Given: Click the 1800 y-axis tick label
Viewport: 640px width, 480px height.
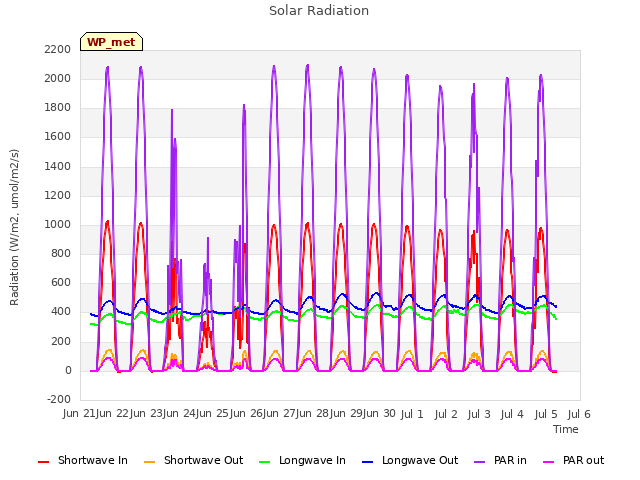Looking at the screenshot, I should tap(58, 108).
